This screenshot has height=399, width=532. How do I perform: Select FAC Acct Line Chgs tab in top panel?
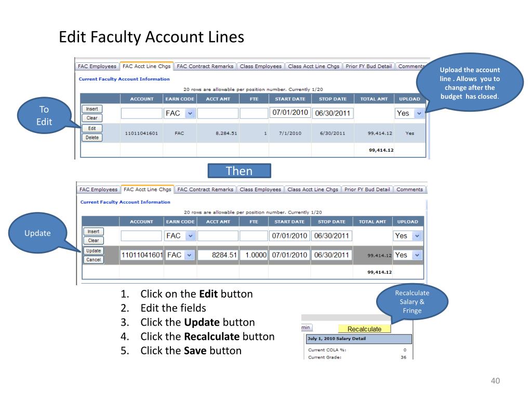[147, 66]
